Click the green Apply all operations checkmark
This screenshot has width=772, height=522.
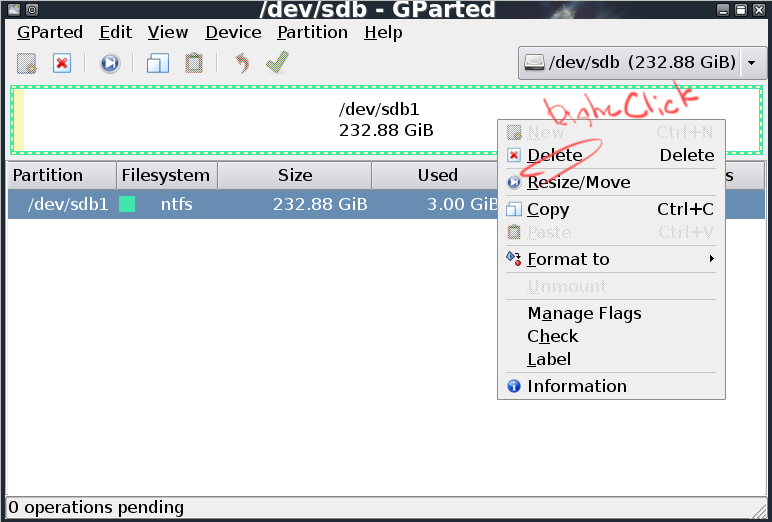277,63
